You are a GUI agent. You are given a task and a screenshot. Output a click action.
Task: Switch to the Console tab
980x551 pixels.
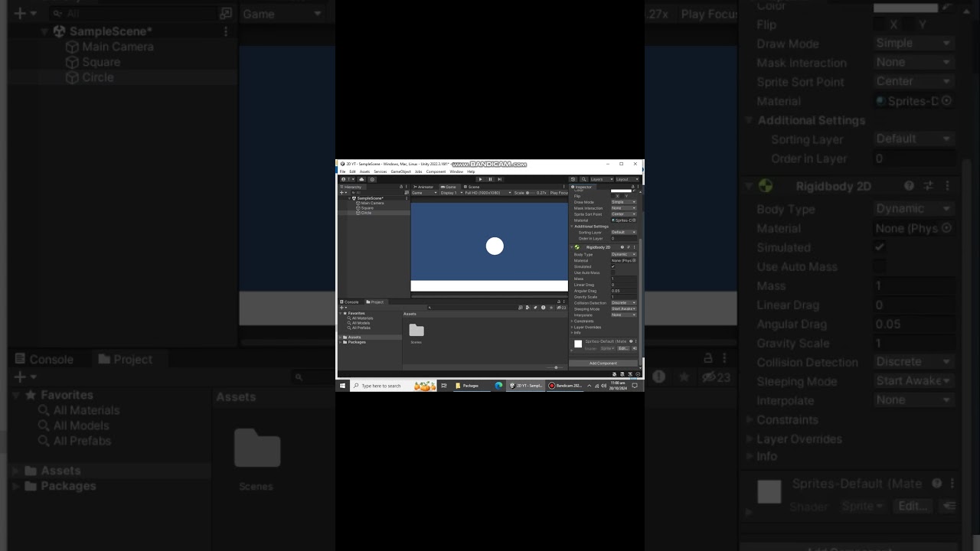click(x=350, y=302)
